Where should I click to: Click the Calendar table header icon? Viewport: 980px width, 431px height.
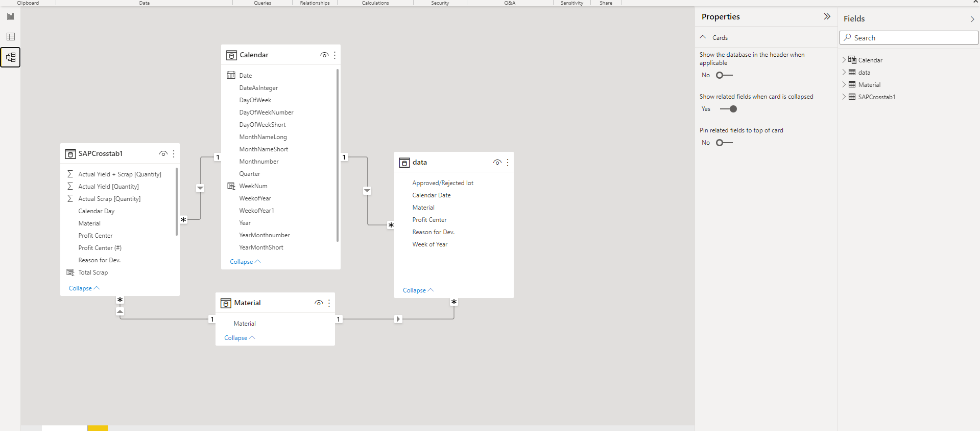[231, 55]
